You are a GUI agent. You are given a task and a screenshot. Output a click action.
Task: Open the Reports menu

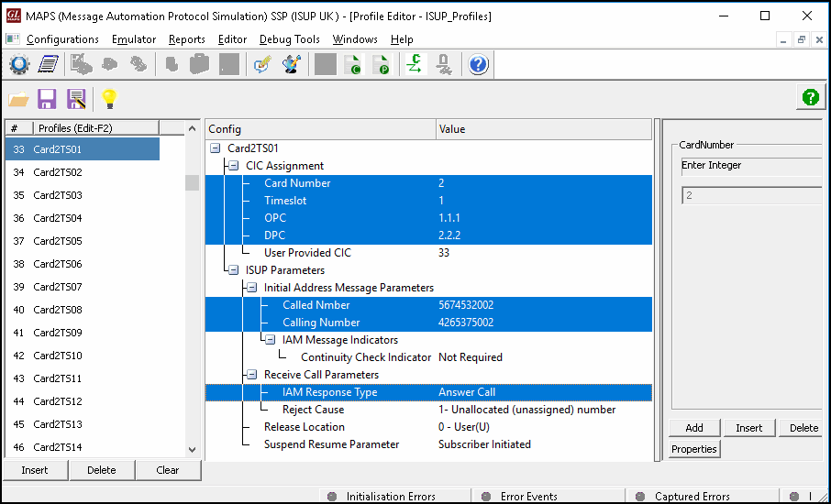coord(186,39)
